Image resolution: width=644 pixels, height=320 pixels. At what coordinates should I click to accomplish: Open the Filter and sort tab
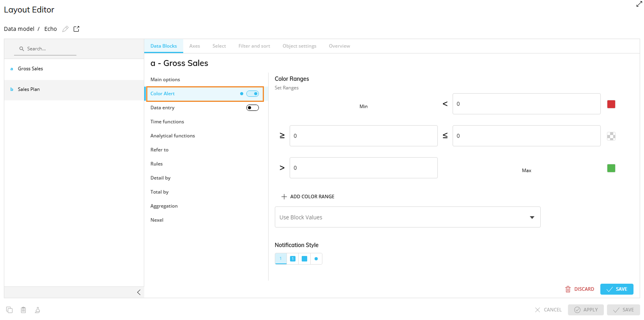coord(254,46)
